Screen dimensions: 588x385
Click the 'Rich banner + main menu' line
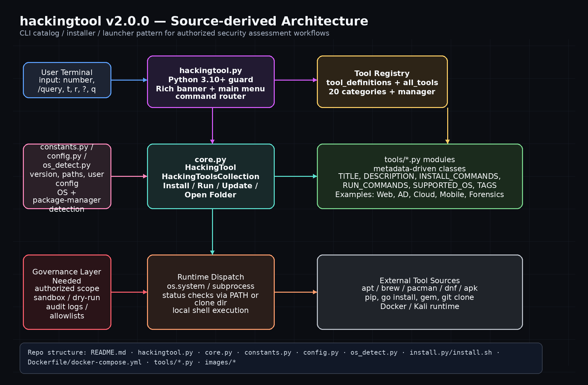click(210, 89)
